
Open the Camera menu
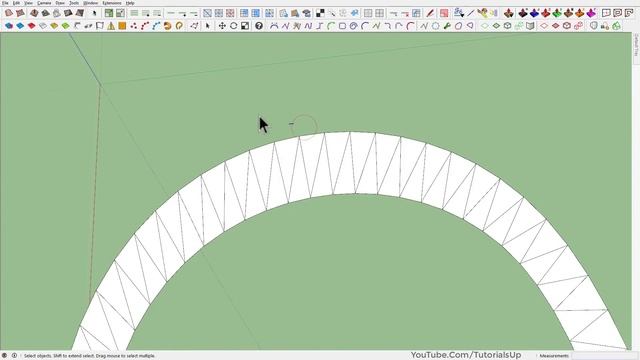point(44,3)
